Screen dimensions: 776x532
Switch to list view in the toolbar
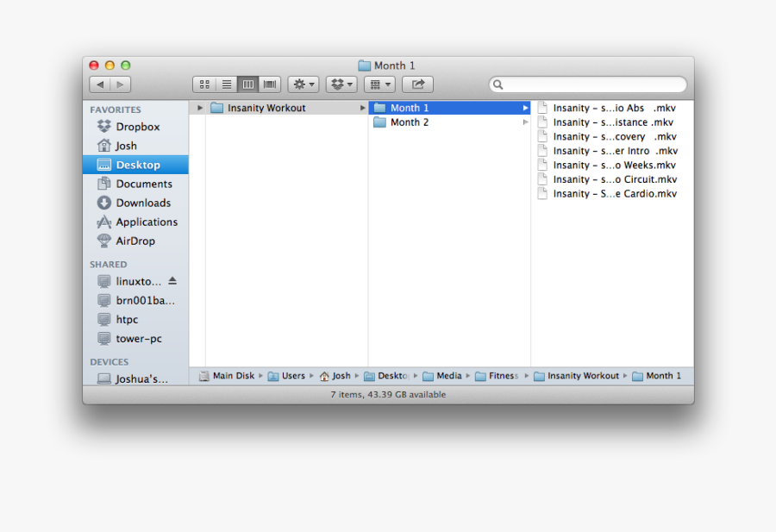tap(226, 84)
